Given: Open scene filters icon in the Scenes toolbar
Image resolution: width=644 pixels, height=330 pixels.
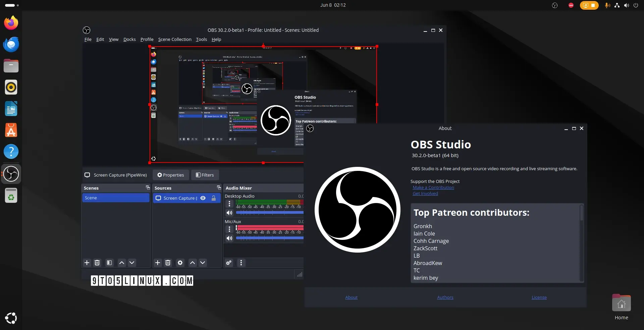Looking at the screenshot, I should coord(109,263).
